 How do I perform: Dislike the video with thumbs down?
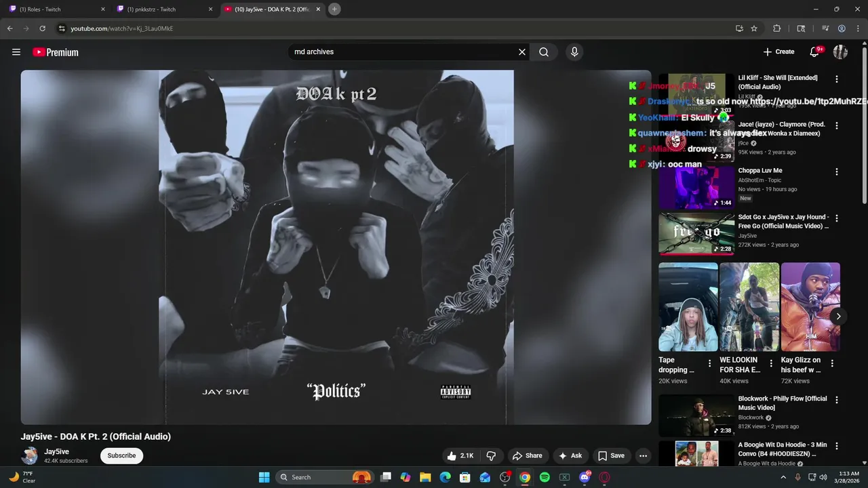492,456
